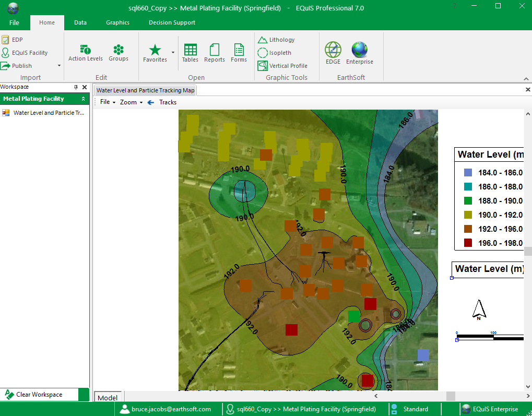Click Tracks in the map toolbar

click(168, 102)
